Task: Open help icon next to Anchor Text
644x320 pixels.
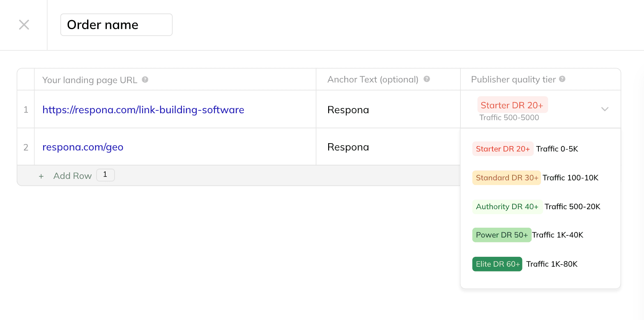Action: click(427, 79)
